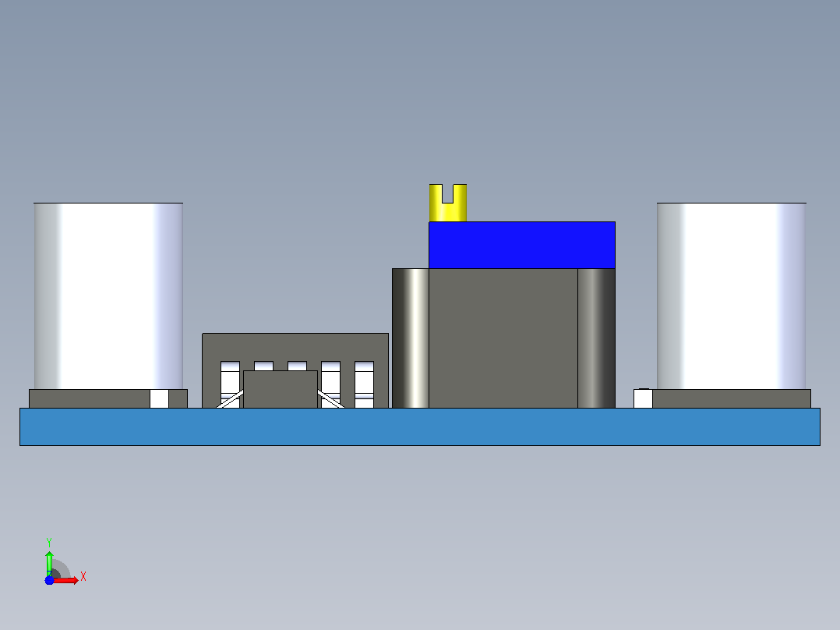Click the blue Z axis ball of the triad

49,581
